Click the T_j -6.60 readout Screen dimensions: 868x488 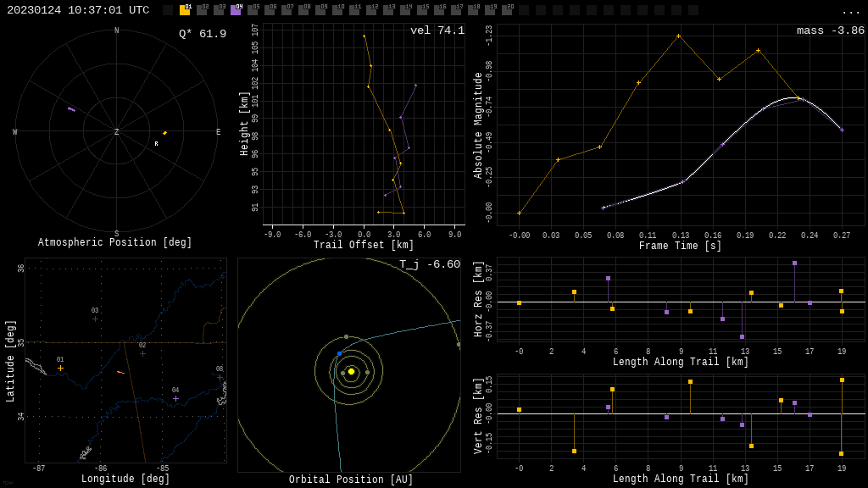(430, 264)
